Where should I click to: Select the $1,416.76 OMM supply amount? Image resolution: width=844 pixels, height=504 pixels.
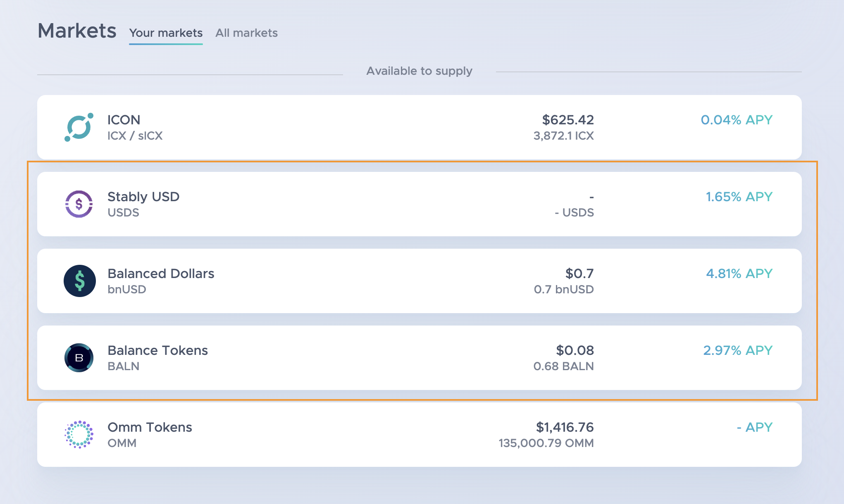point(565,427)
